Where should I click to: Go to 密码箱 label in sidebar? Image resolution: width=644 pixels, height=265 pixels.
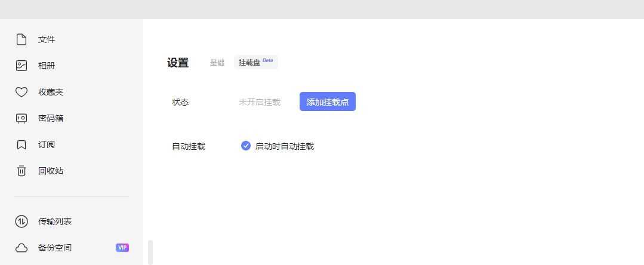[51, 118]
